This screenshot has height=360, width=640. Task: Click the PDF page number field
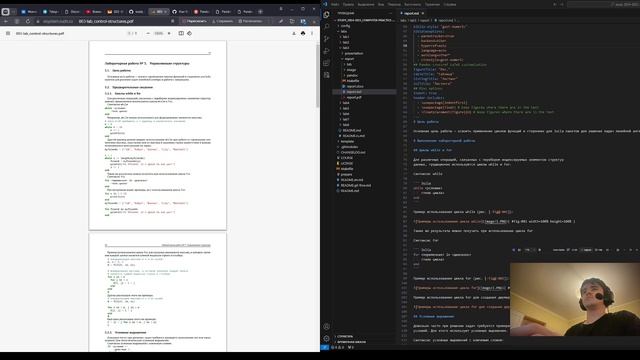pyautogui.click(x=130, y=33)
